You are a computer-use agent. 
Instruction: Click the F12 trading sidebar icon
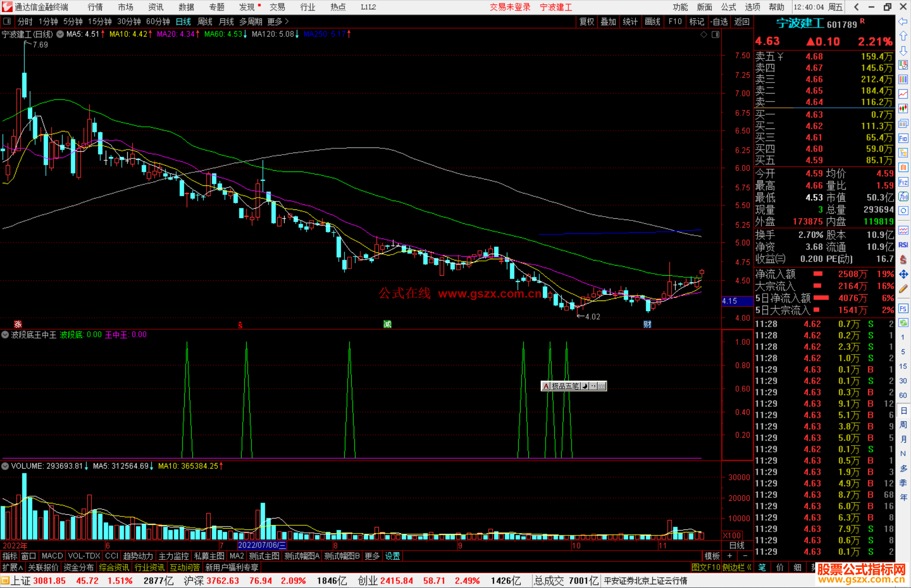pyautogui.click(x=903, y=182)
